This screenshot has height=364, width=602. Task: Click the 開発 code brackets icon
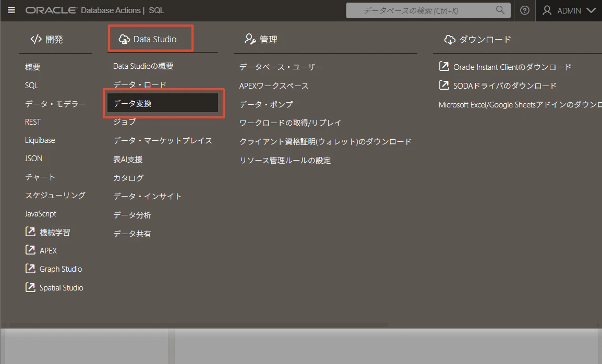(x=36, y=39)
